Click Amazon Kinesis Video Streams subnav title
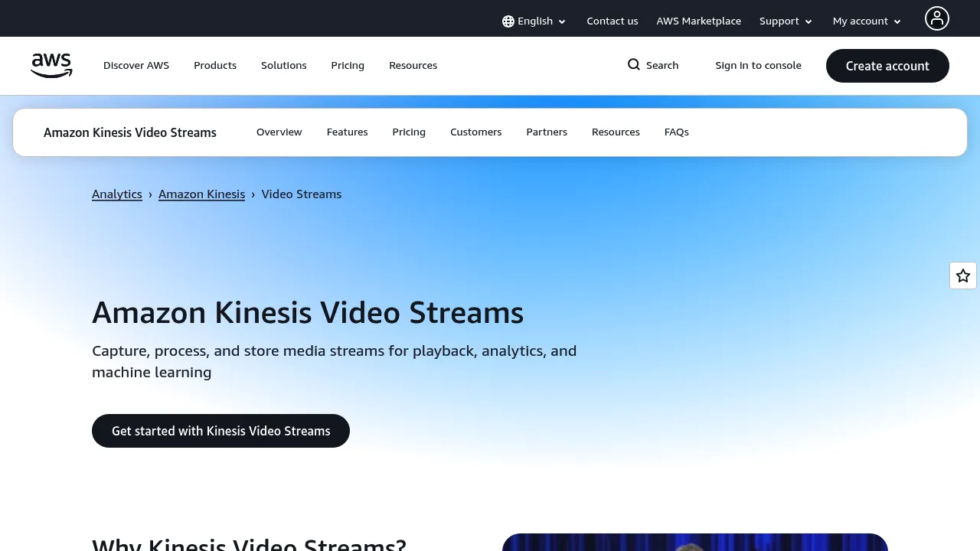 (x=130, y=132)
